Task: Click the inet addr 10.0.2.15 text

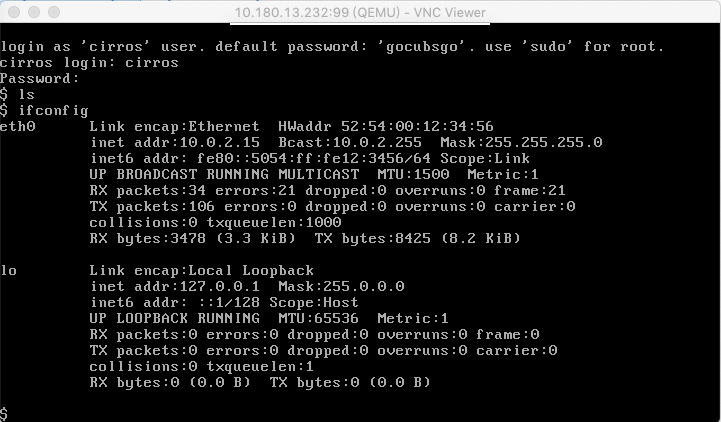Action: click(175, 143)
